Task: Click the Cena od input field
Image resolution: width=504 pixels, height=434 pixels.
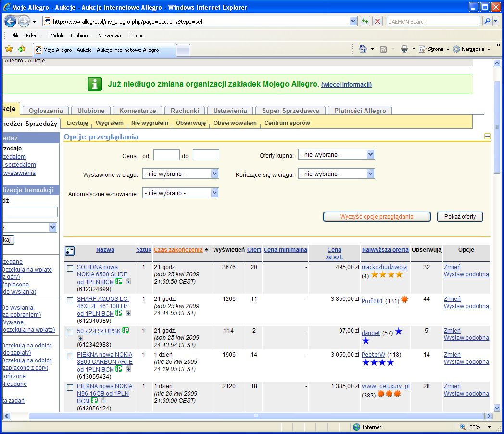Action: click(x=166, y=155)
